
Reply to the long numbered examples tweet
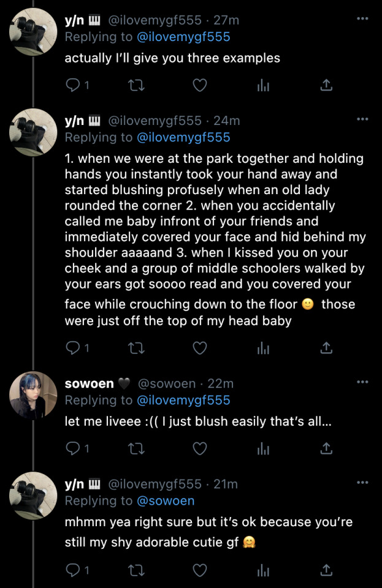(x=72, y=348)
